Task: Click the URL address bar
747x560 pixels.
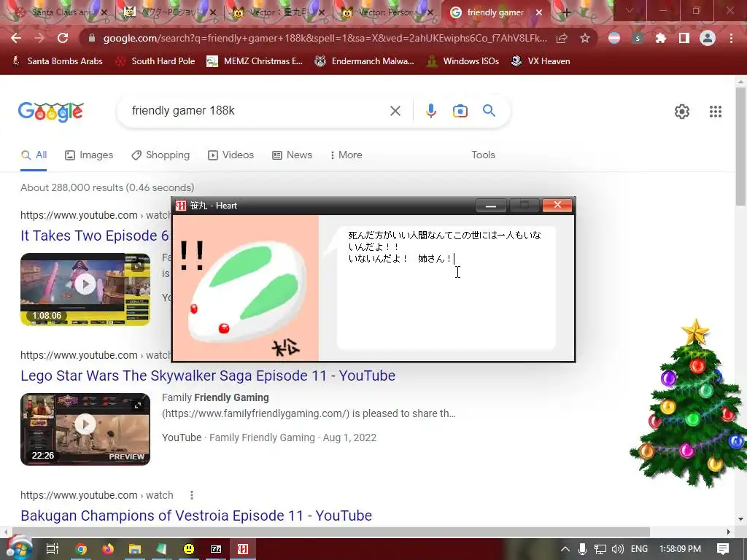Action: coord(325,38)
